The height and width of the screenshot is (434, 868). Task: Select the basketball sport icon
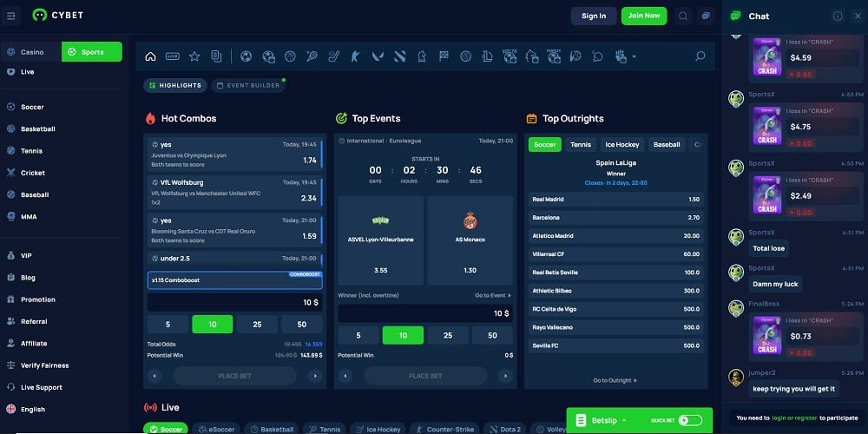[290, 56]
